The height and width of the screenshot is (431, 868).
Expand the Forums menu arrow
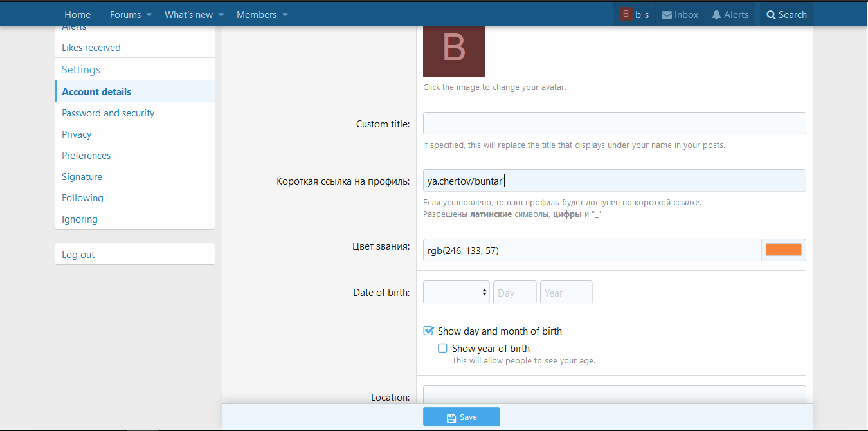click(x=149, y=15)
